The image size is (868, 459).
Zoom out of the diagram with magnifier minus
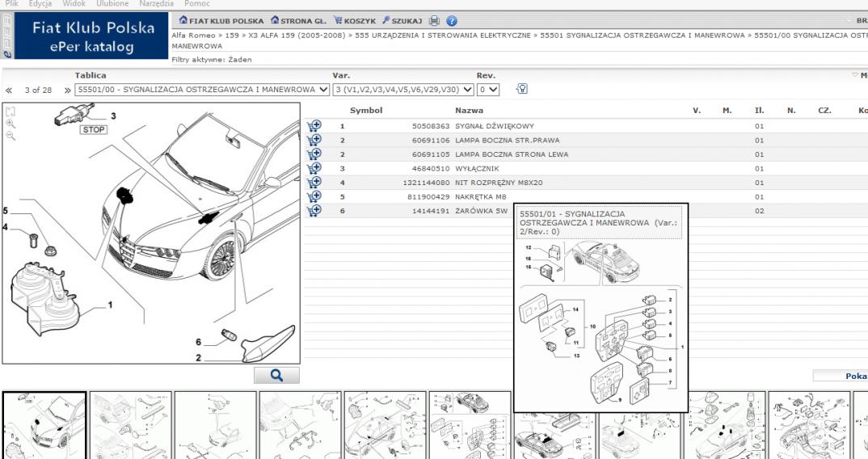click(10, 136)
